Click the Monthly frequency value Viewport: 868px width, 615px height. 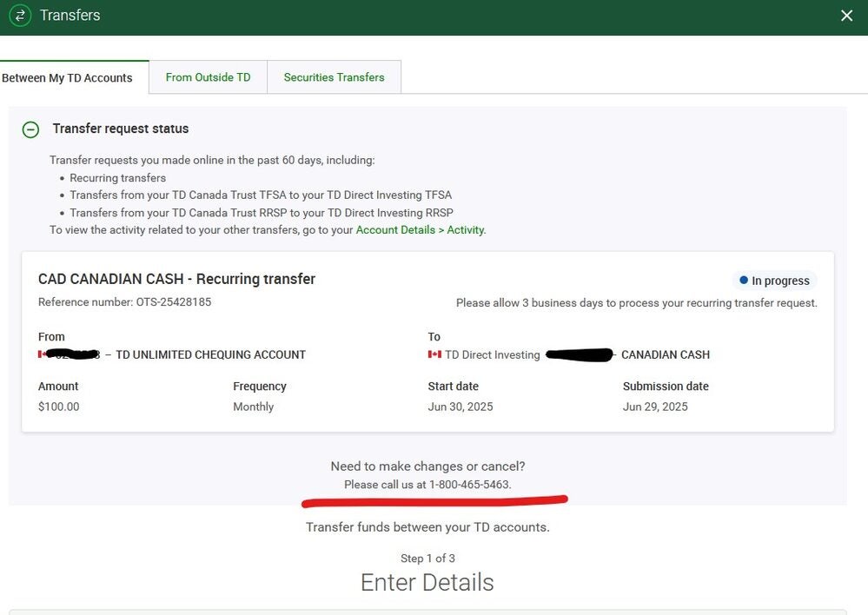pyautogui.click(x=254, y=406)
